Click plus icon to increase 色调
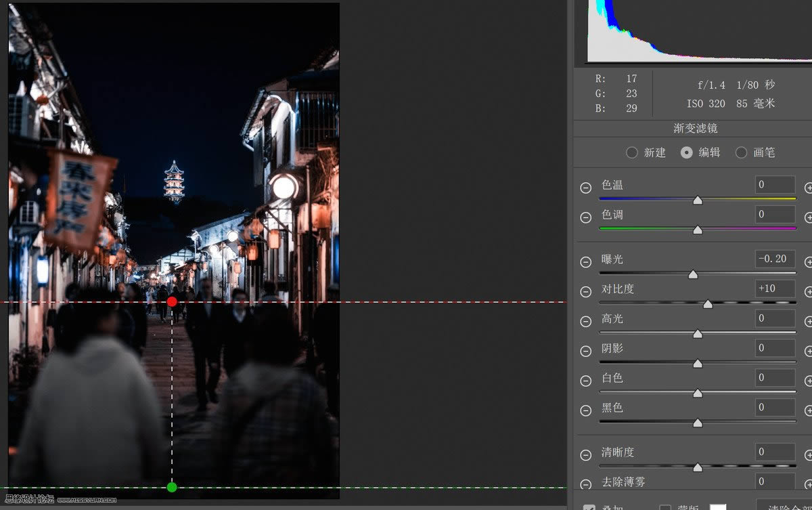Screen dimensions: 812x510 pos(808,217)
